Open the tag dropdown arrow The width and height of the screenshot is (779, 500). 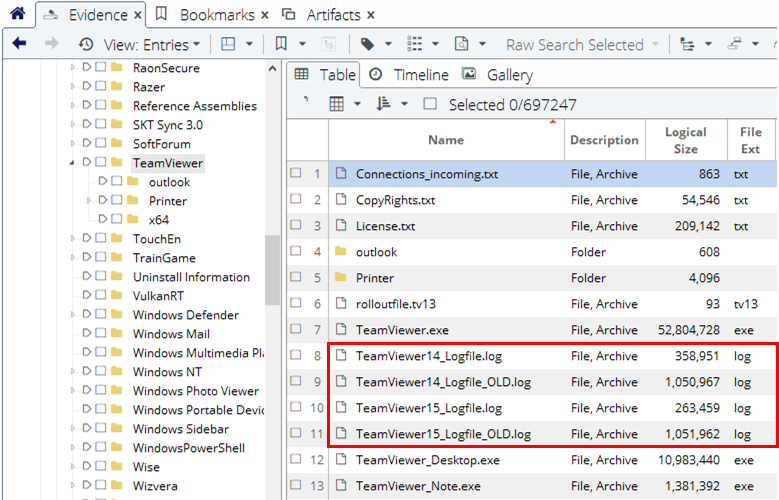click(x=388, y=44)
